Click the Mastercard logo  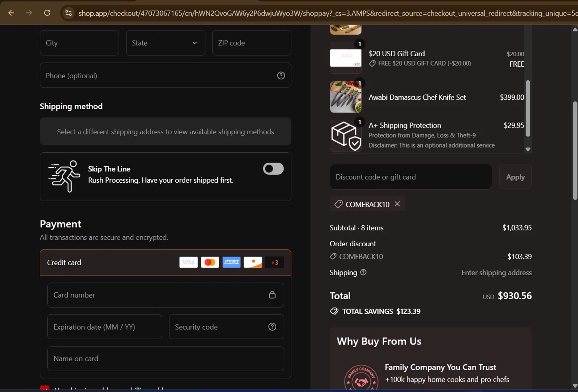(x=210, y=262)
